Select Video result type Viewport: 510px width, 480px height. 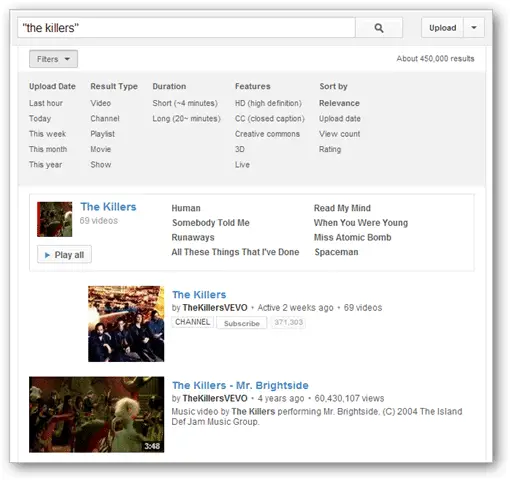point(101,103)
